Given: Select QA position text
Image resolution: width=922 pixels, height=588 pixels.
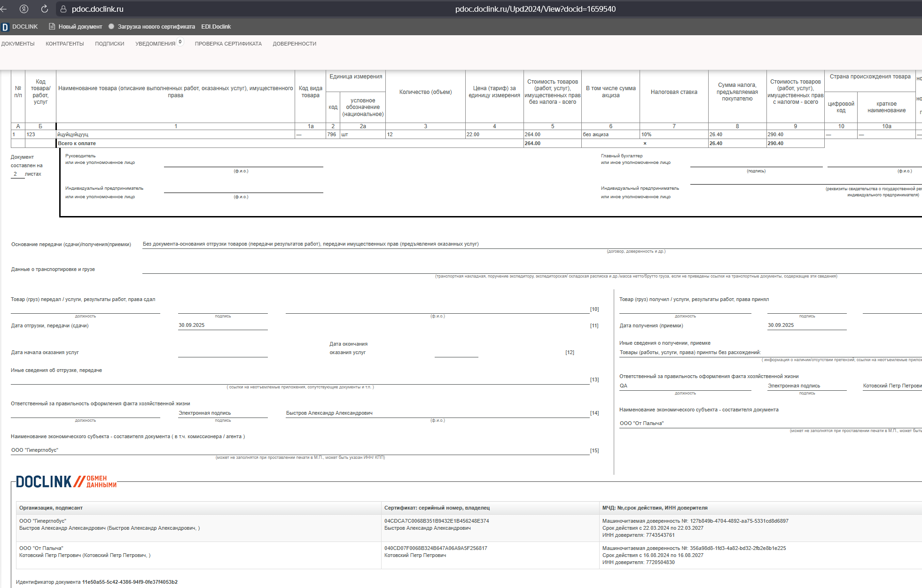Looking at the screenshot, I should tap(623, 386).
